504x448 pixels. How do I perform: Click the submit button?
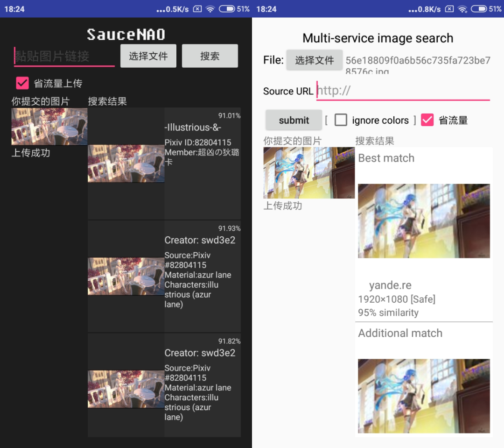point(294,120)
